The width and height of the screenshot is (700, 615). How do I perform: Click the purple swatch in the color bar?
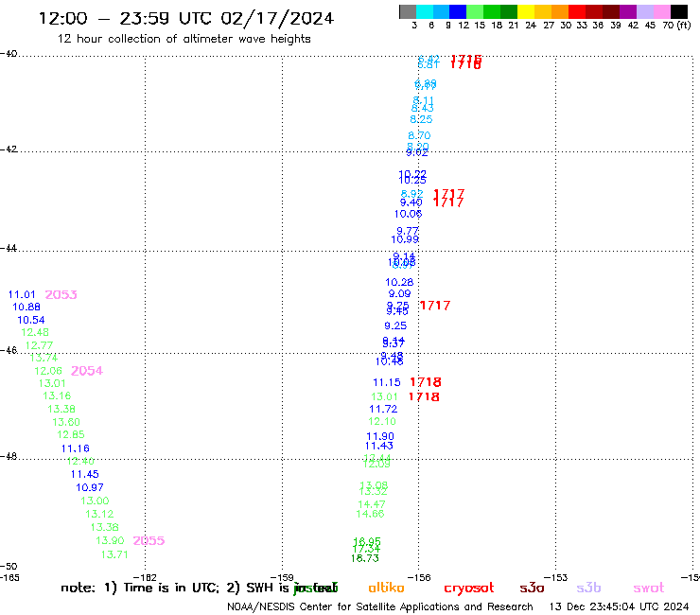coord(628,11)
